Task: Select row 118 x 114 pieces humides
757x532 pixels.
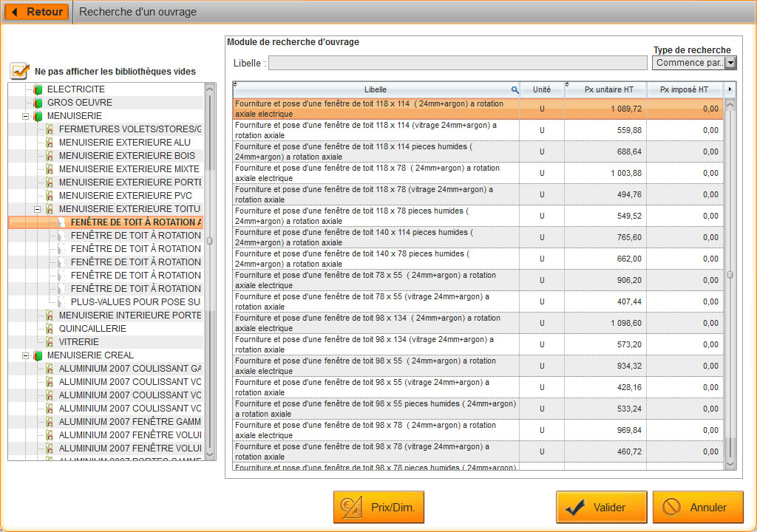Action: click(478, 151)
